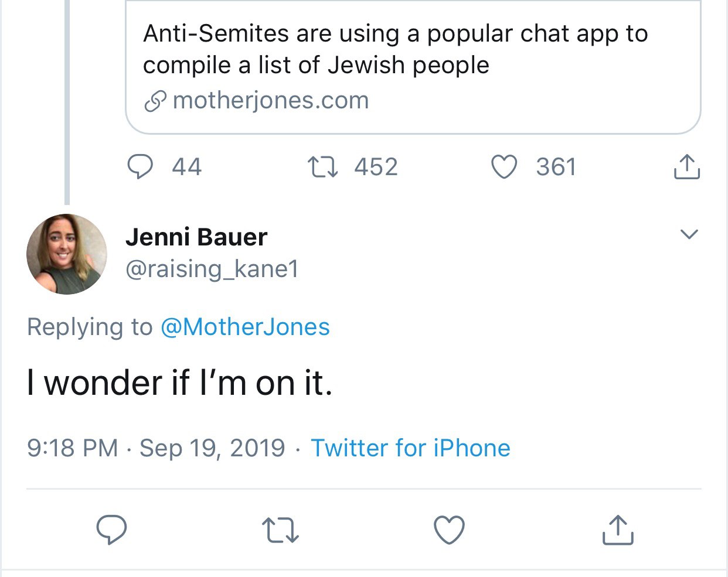The width and height of the screenshot is (728, 577).
Task: Tap the 361 likes count
Action: (x=556, y=167)
